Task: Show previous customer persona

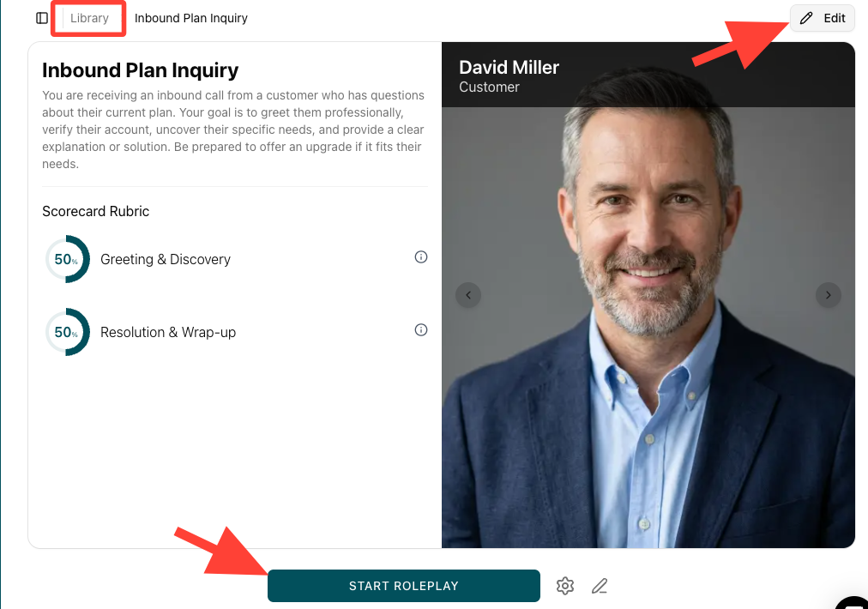Action: pyautogui.click(x=468, y=295)
